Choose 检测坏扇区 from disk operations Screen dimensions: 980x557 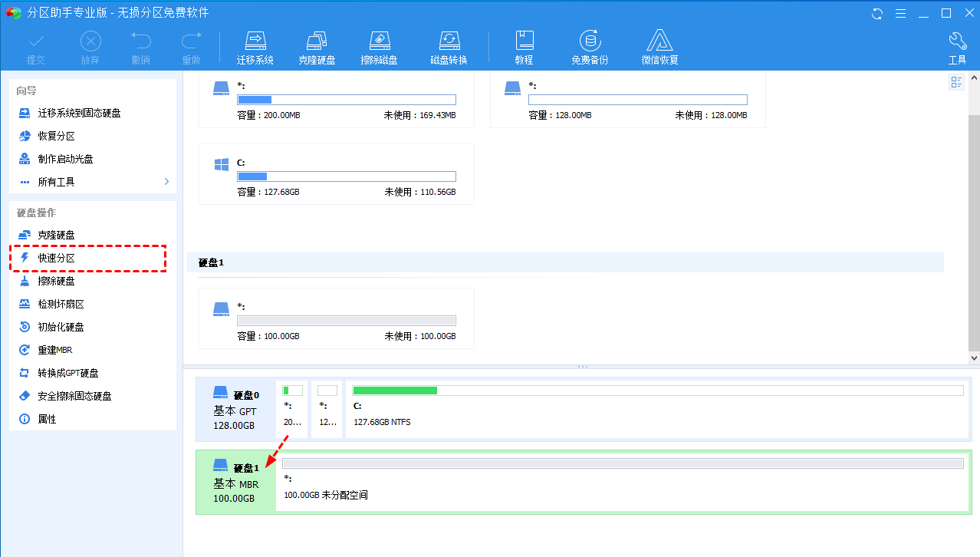60,304
